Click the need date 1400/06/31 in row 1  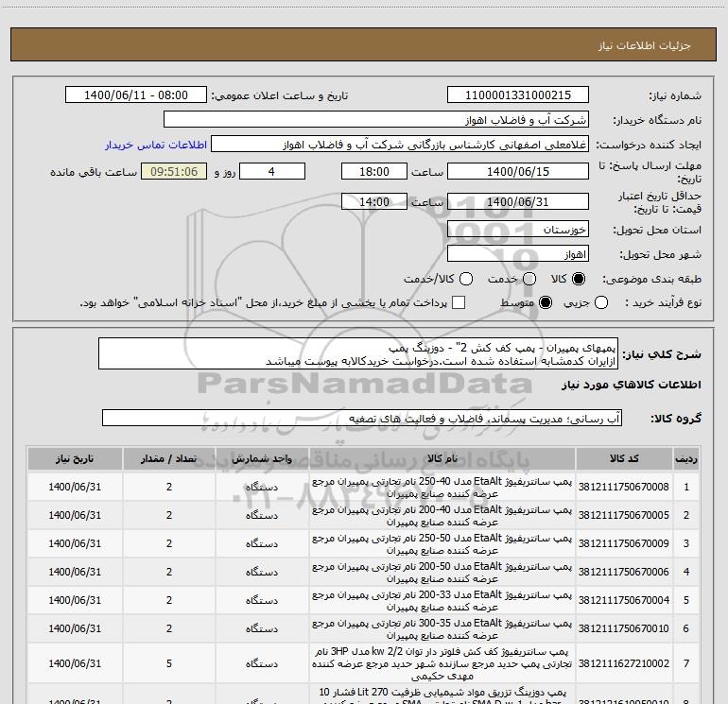click(x=75, y=487)
